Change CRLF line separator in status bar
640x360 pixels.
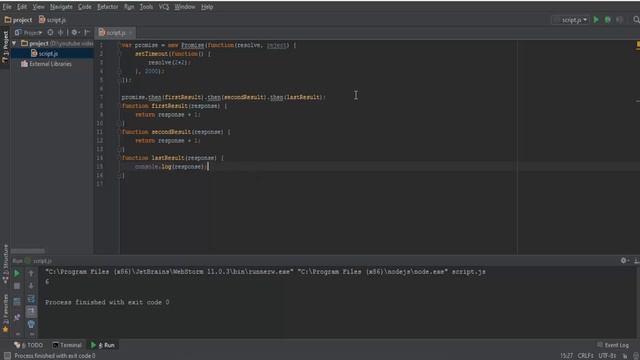[x=586, y=356]
